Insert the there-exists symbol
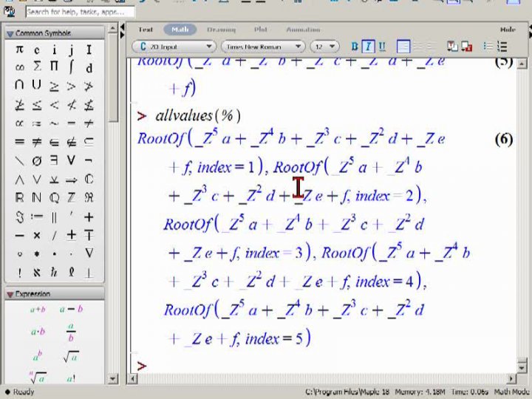 54,160
